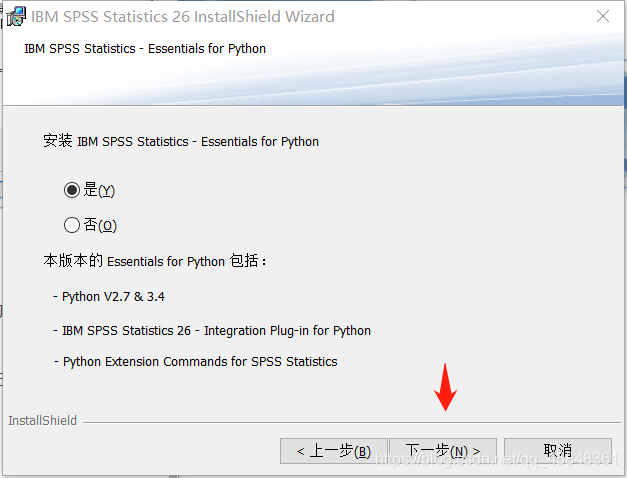627x478 pixels.
Task: Click the installer icon in title bar
Action: 16,16
